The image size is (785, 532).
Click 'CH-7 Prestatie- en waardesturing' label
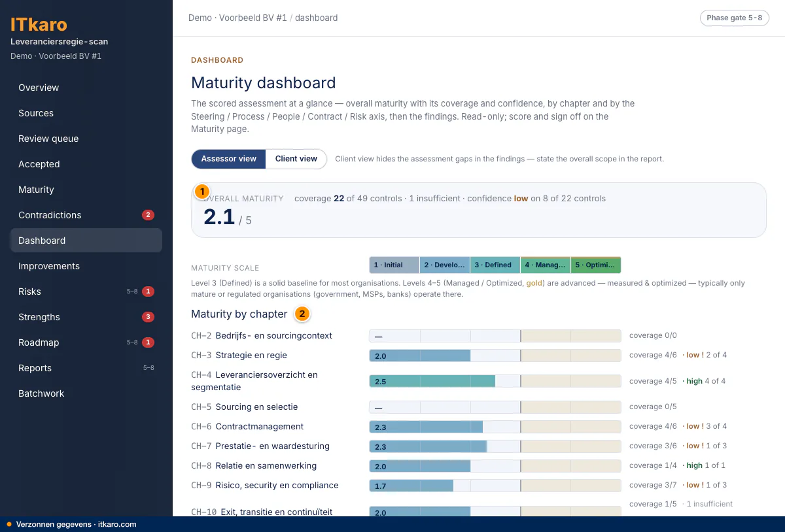click(260, 446)
